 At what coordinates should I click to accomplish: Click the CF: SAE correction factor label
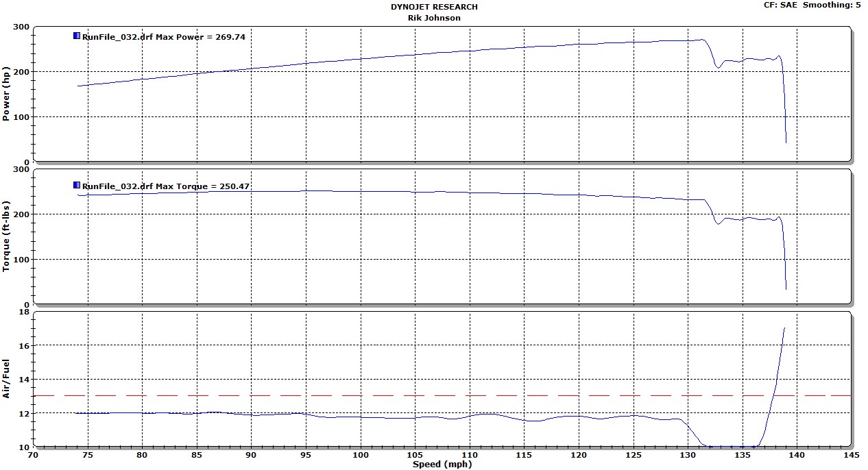click(780, 5)
